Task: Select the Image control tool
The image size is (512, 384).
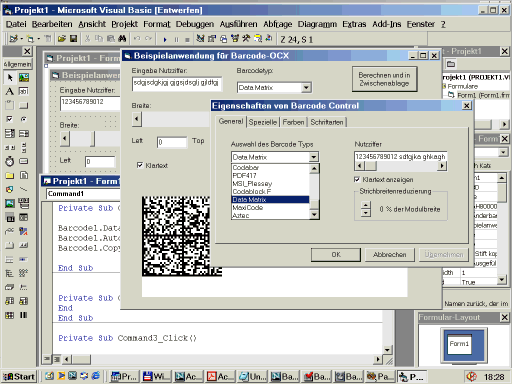Action: (10, 203)
